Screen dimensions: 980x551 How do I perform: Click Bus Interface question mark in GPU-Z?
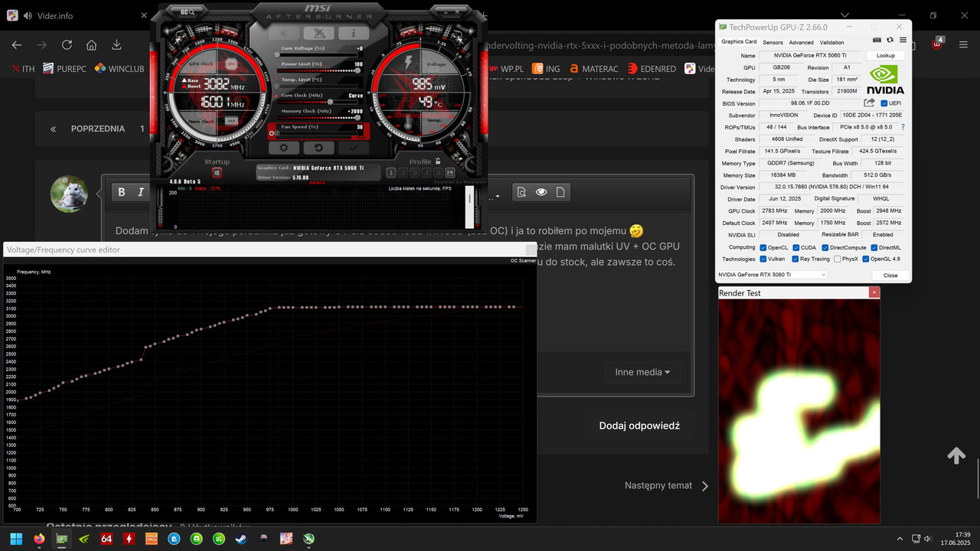tap(902, 127)
